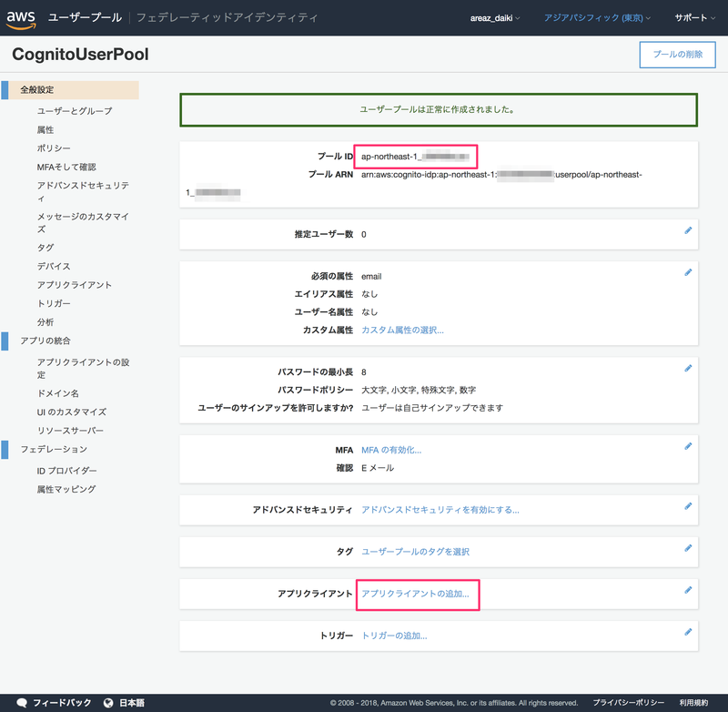
Task: Edit the advanced security section
Action: 688,506
